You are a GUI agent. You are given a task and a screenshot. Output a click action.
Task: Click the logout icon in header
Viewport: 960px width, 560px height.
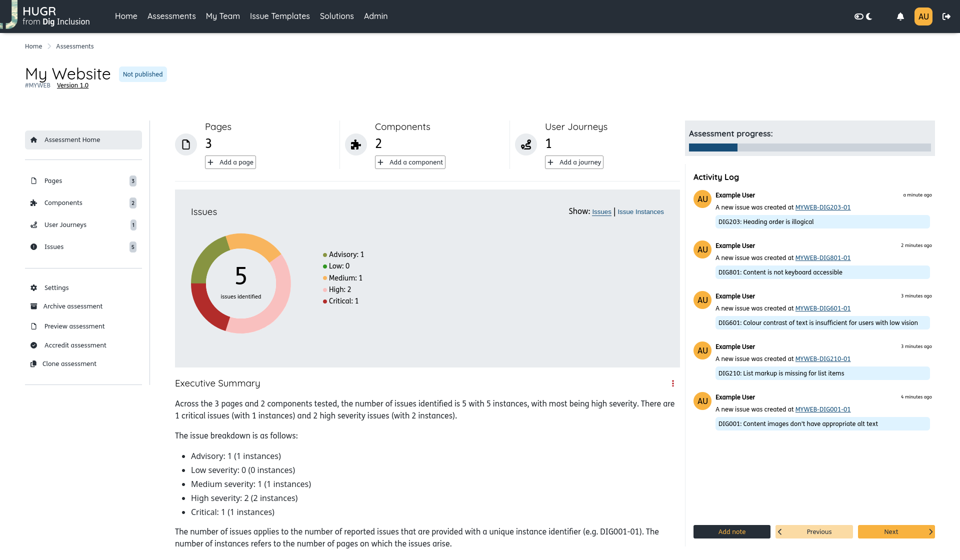(946, 16)
